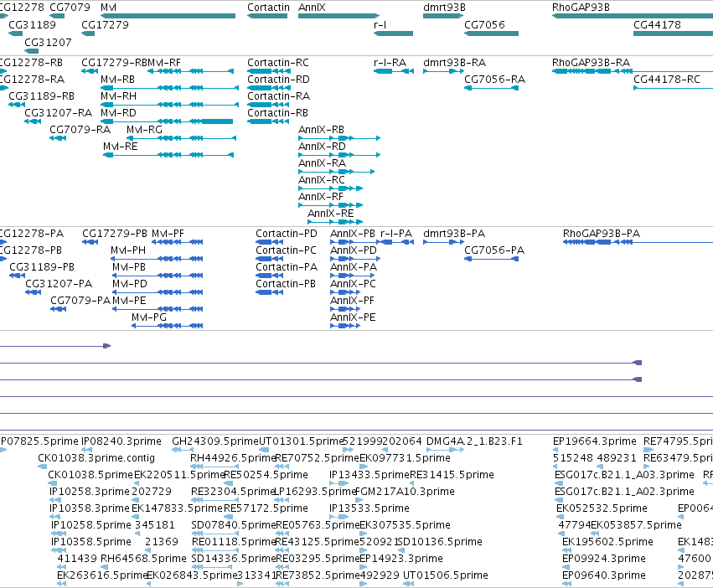Screen dimensions: 713x588
Task: Click transcript AnnIX-RF
Action: pos(321,197)
